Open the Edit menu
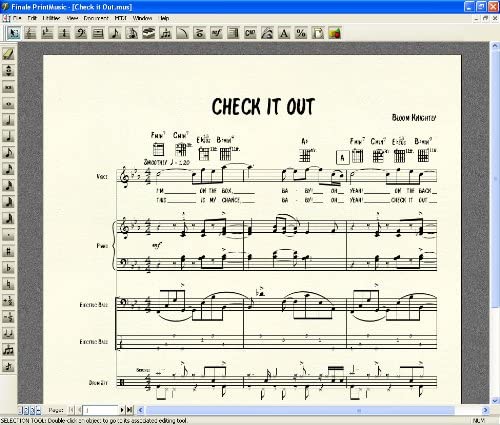The width and height of the screenshot is (500, 425). tap(32, 18)
